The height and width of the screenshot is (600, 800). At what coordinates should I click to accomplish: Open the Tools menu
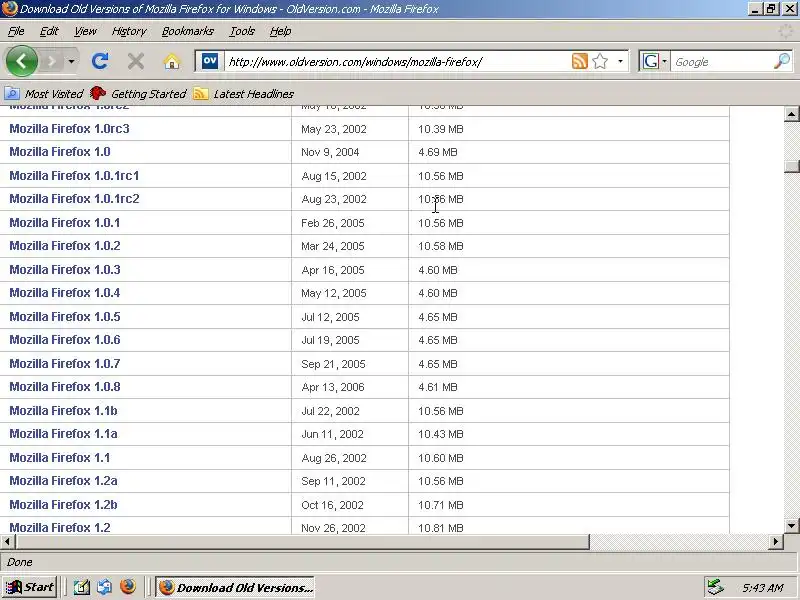pyautogui.click(x=242, y=31)
